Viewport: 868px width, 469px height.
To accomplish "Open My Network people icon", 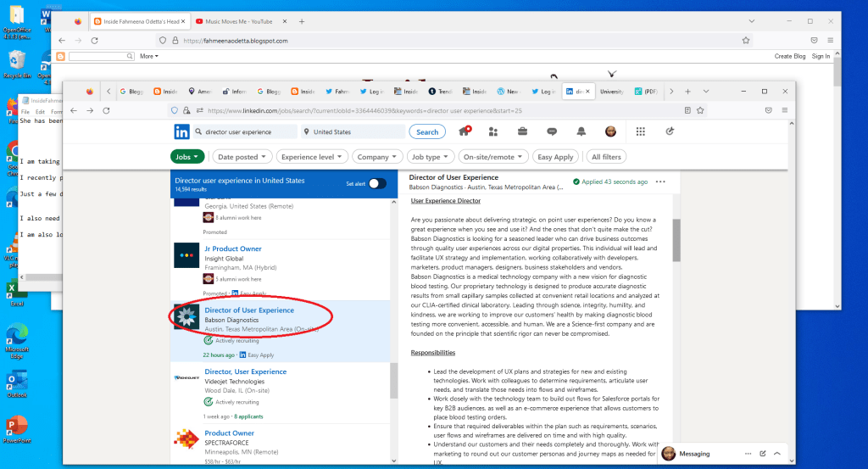I will [x=493, y=131].
